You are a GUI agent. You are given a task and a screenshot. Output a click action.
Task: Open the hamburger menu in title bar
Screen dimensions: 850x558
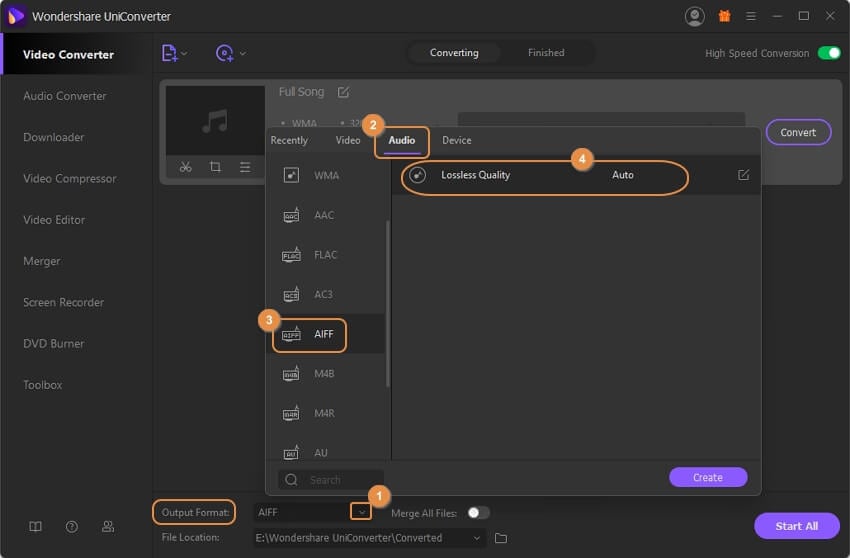751,16
